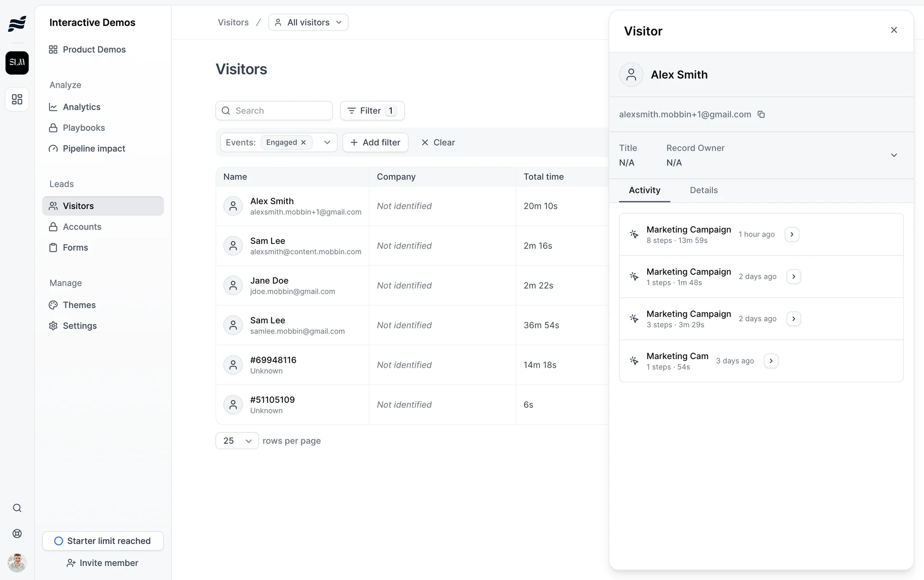Click Starter limit reached button
Screen dimensions: 924x580
click(x=103, y=541)
